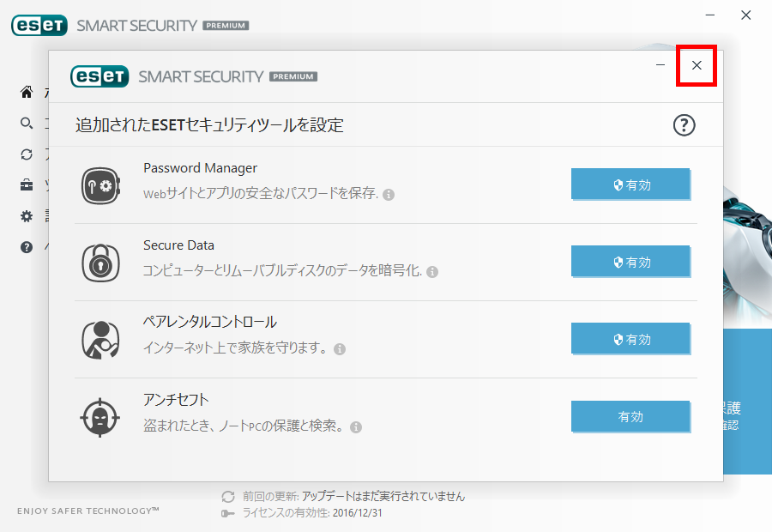Click the ESET logo in the dialog header
This screenshot has width=772, height=532.
(x=100, y=76)
